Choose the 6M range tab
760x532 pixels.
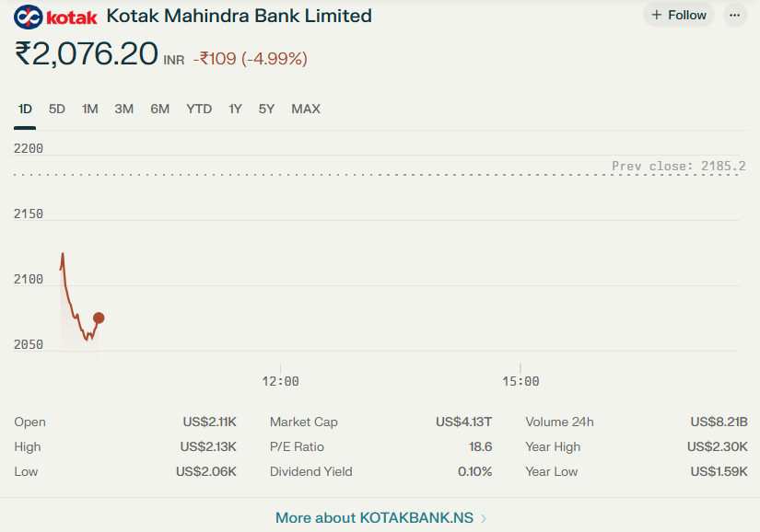(x=160, y=109)
